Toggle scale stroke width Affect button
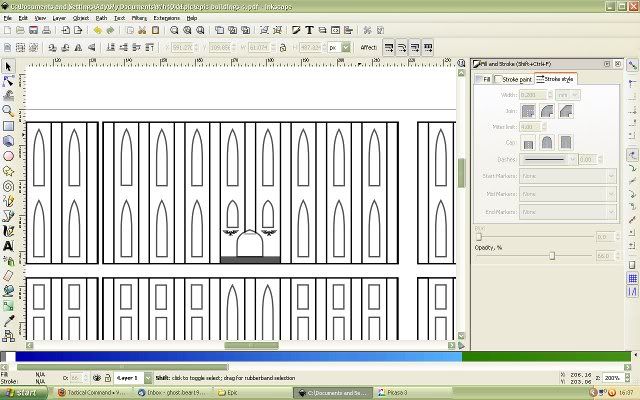 click(x=389, y=48)
